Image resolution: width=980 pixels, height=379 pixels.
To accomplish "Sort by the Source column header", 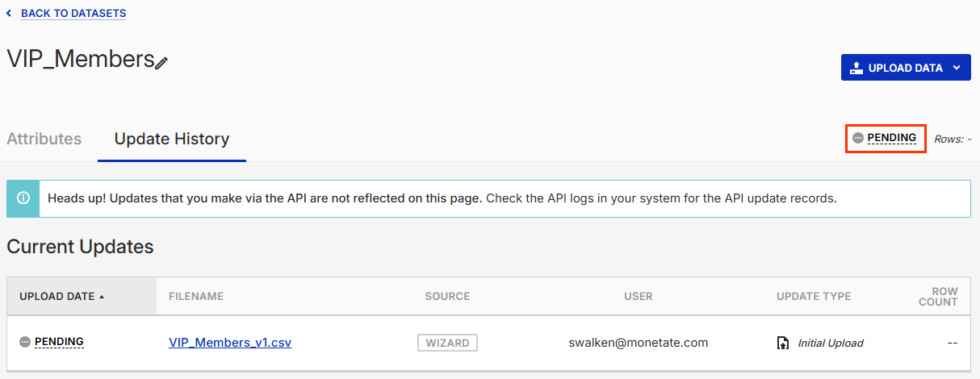I will click(448, 297).
